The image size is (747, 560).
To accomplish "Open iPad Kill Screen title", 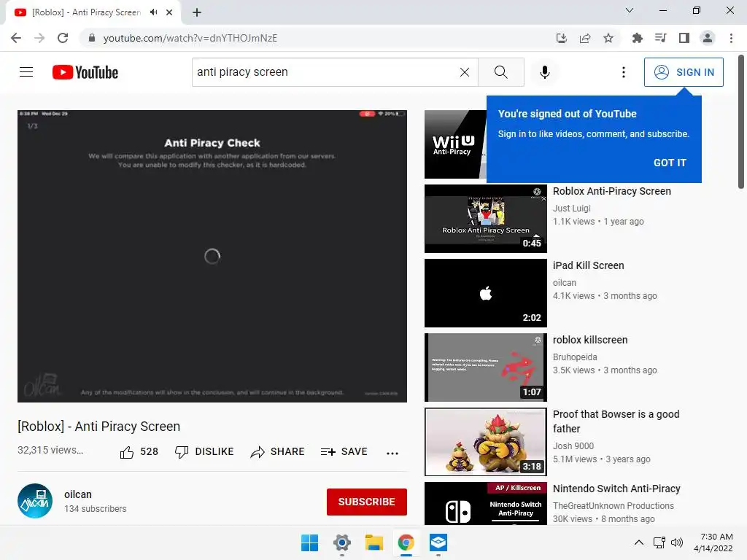I will pos(589,265).
